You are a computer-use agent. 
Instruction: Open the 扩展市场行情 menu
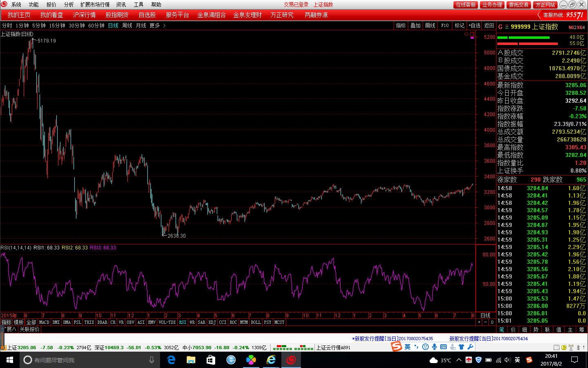tap(95, 4)
